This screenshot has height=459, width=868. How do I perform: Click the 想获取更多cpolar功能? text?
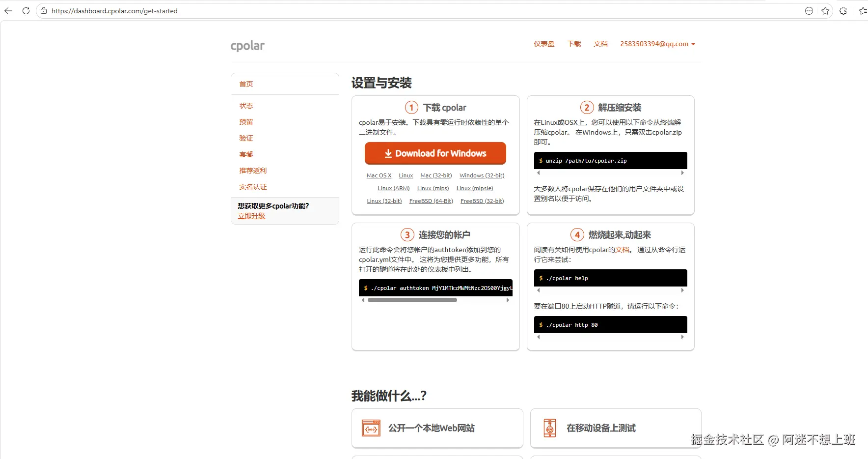click(x=273, y=206)
